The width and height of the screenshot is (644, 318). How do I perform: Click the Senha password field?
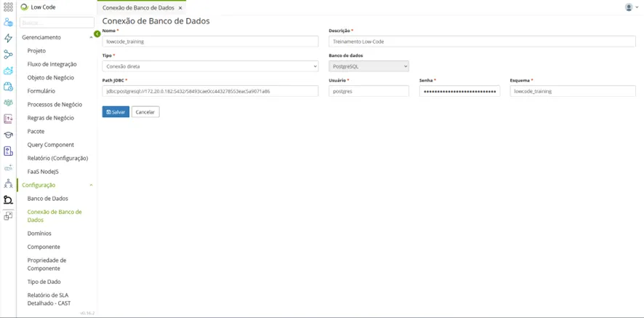(460, 92)
